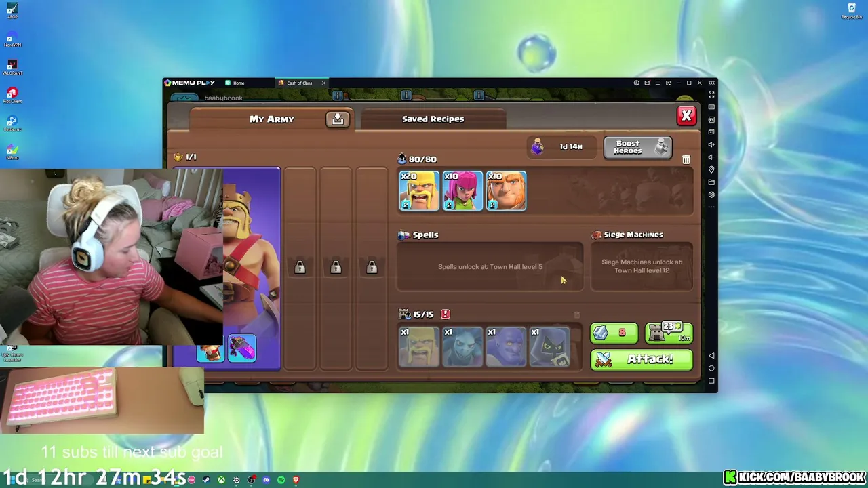
Task: Open Steam from the taskbar
Action: click(206, 480)
